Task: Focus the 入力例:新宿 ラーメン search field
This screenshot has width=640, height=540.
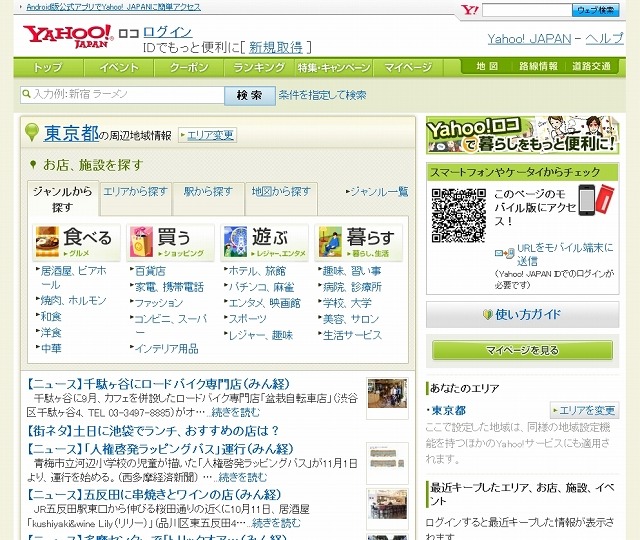Action: 122,95
